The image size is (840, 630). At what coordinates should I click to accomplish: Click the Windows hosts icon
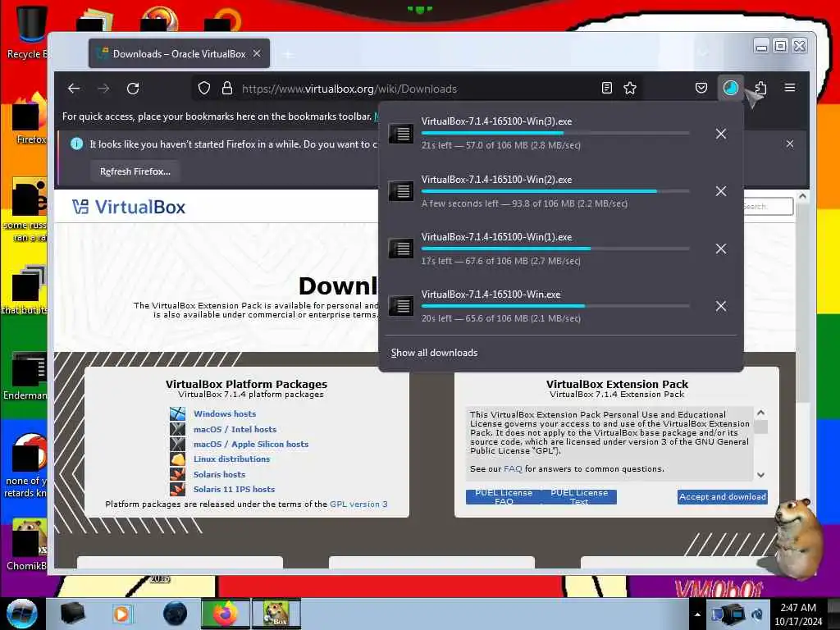coord(177,413)
